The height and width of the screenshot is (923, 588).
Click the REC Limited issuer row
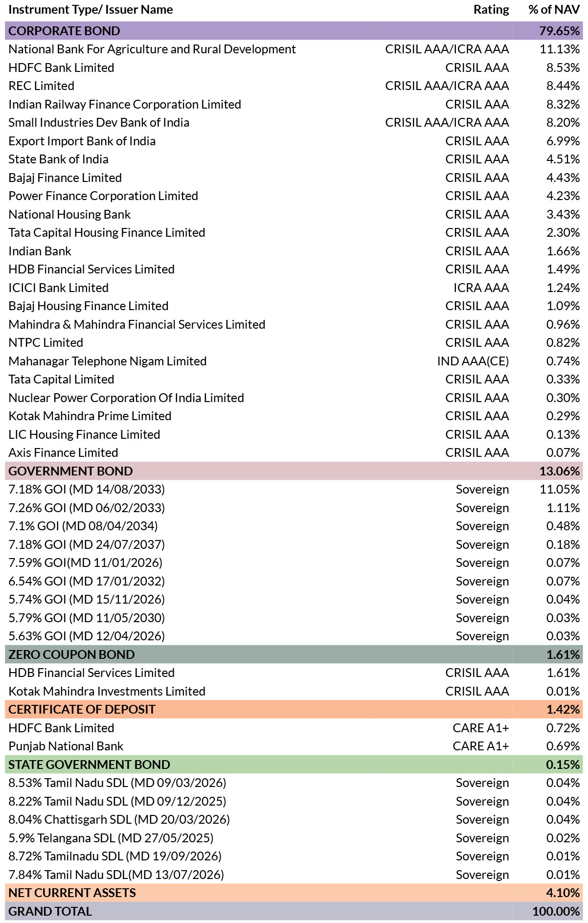coord(294,86)
